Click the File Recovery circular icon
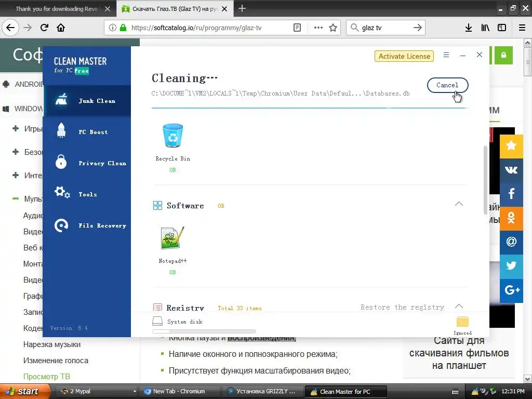Viewport: 532px width, 399px height. (61, 225)
